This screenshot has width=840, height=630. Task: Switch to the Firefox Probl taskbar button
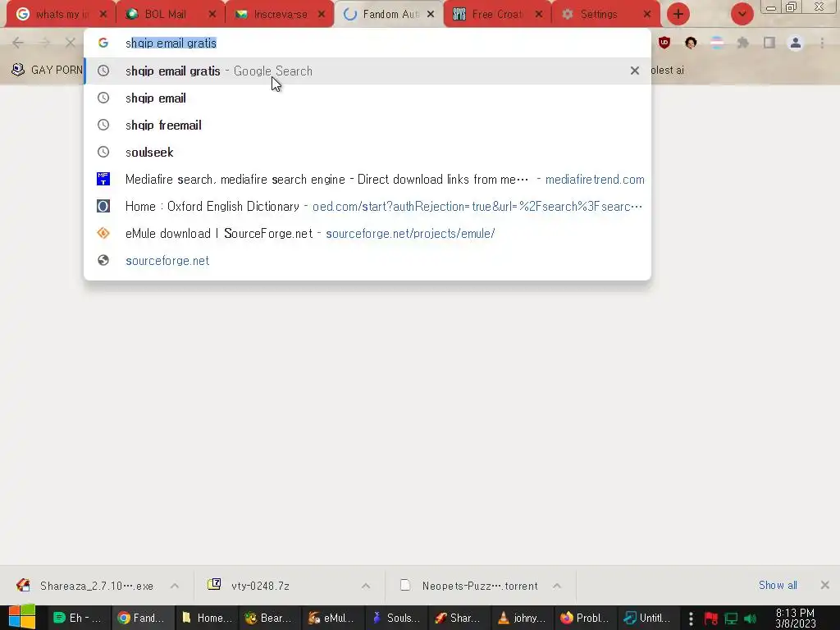click(585, 618)
